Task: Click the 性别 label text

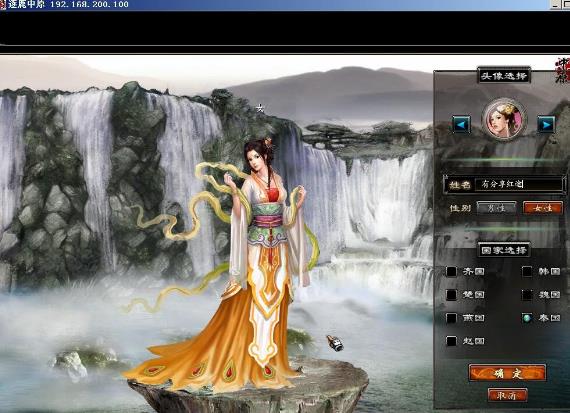Action: click(460, 208)
